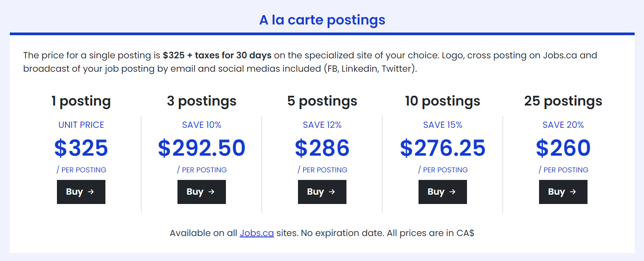Click the arrow icon in the 25 postings Buy button
The width and height of the screenshot is (644, 261).
[x=573, y=192]
